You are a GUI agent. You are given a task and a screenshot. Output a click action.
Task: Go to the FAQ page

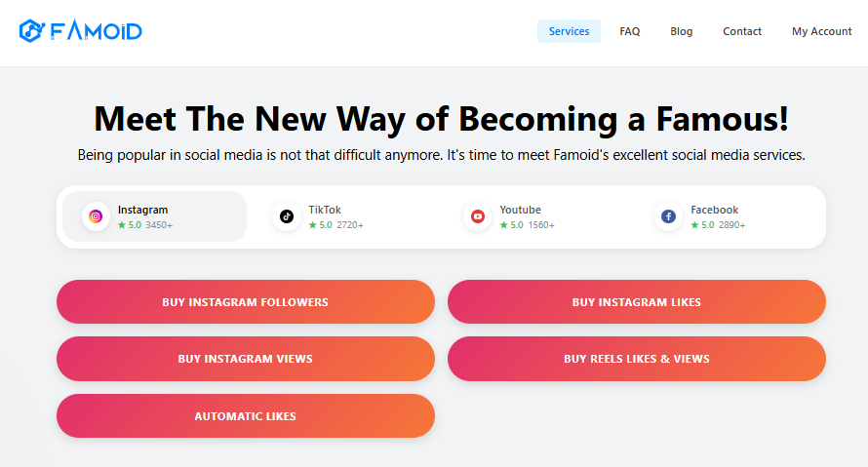tap(630, 31)
